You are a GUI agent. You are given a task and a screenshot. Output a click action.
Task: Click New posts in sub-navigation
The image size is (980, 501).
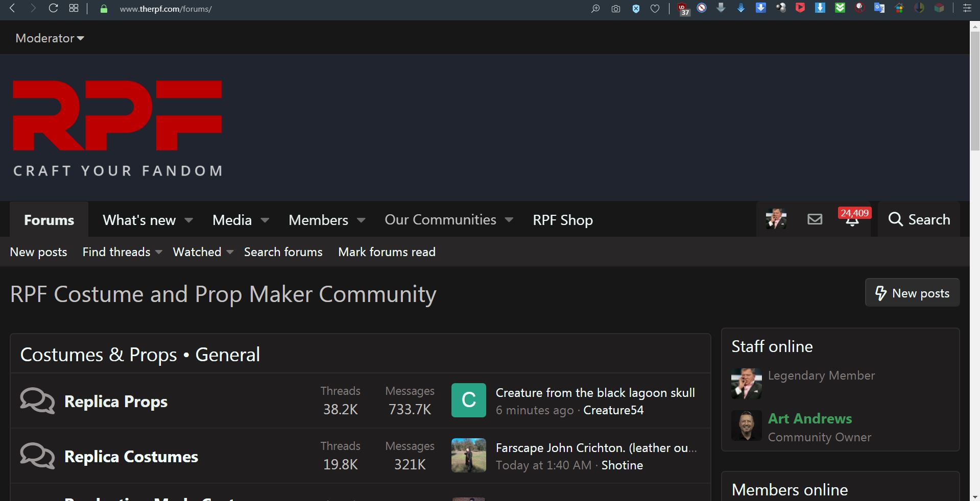tap(38, 252)
